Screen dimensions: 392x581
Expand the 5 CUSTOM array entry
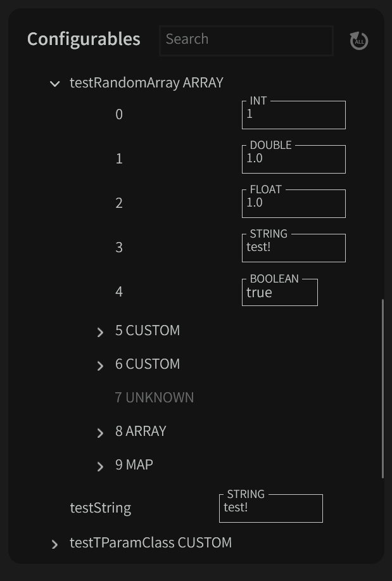tap(100, 332)
